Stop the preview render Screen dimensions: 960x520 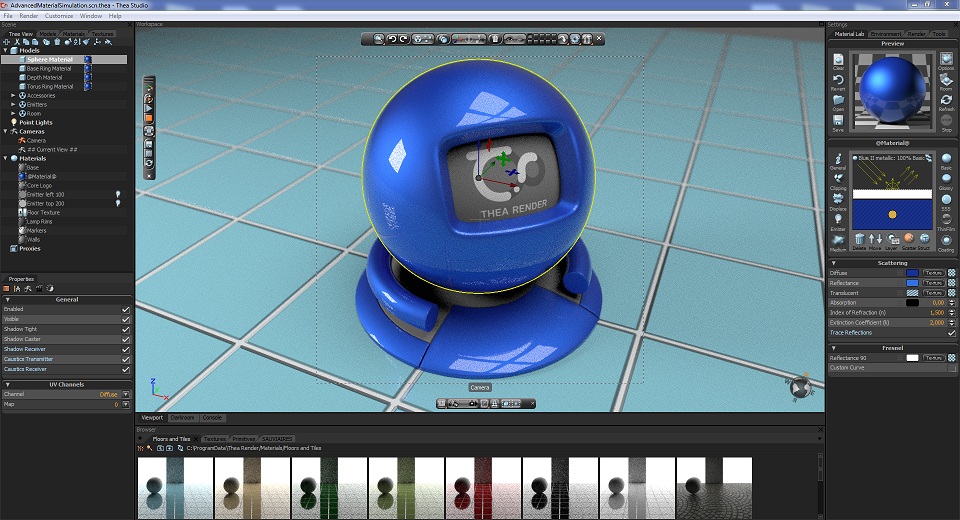(x=947, y=121)
